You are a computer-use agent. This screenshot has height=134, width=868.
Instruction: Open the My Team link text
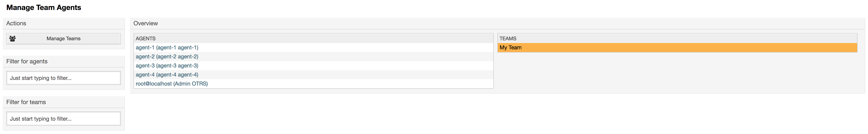click(x=511, y=48)
